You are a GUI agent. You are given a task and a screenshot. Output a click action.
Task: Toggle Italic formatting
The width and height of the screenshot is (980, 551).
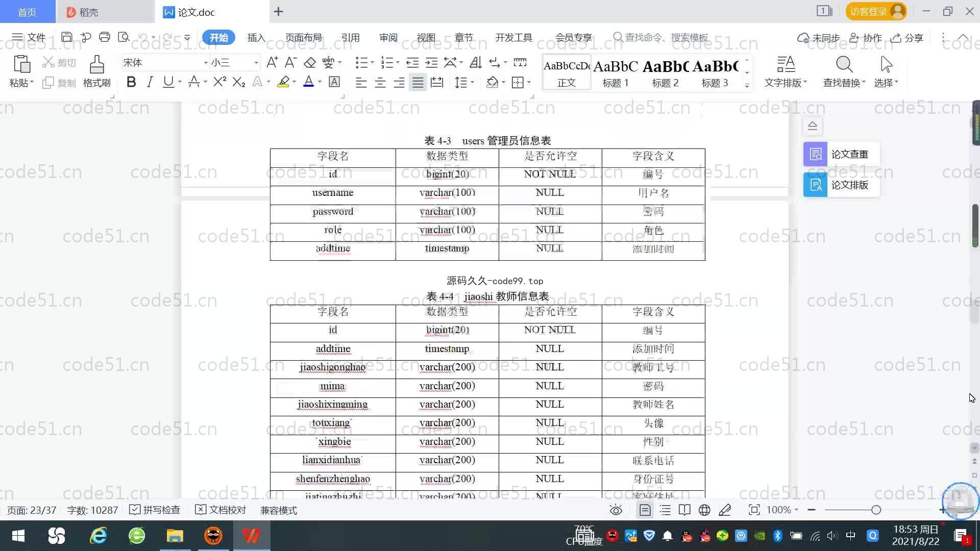pyautogui.click(x=150, y=82)
